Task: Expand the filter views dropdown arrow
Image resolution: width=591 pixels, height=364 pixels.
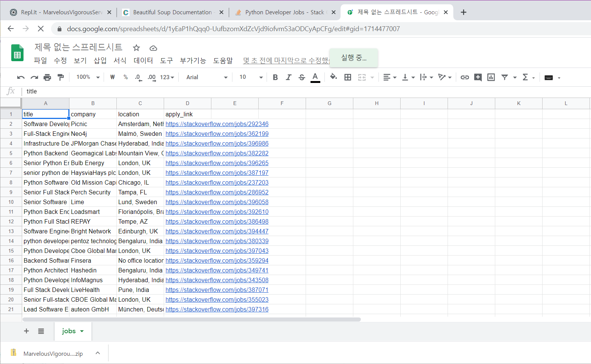Action: tap(515, 78)
